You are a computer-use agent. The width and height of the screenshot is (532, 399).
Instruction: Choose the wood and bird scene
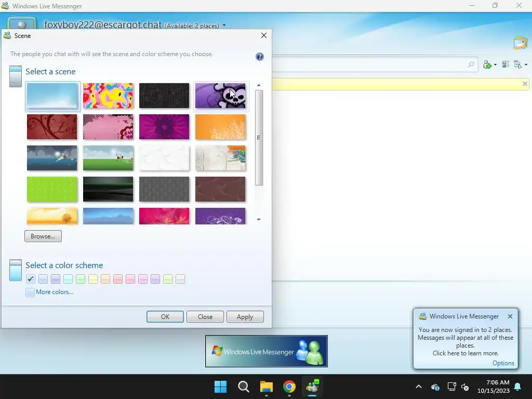click(220, 158)
